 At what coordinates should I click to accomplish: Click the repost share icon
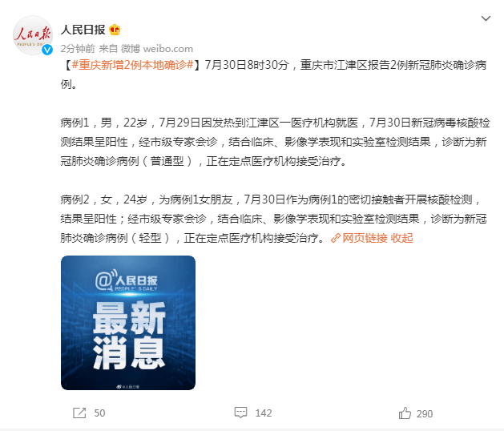coord(79,413)
